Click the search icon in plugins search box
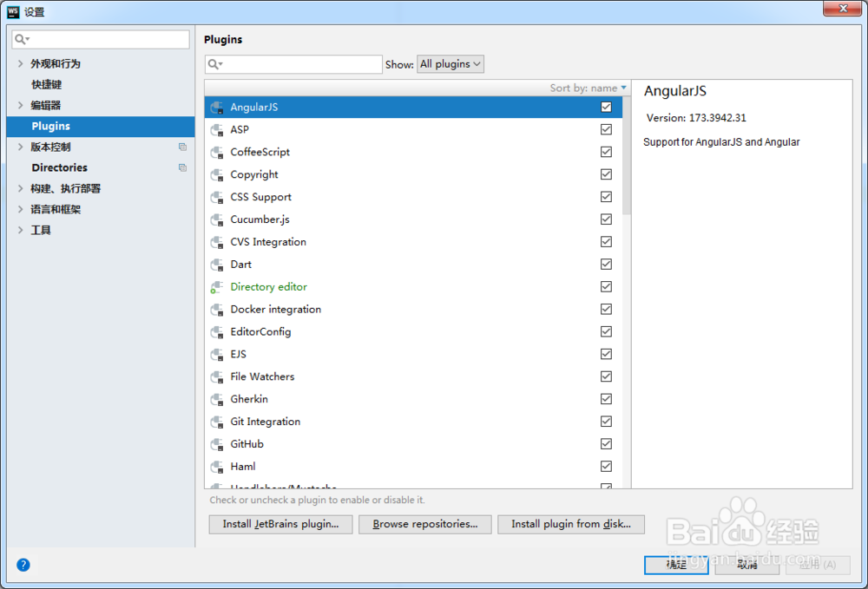This screenshot has width=868, height=589. pos(214,64)
